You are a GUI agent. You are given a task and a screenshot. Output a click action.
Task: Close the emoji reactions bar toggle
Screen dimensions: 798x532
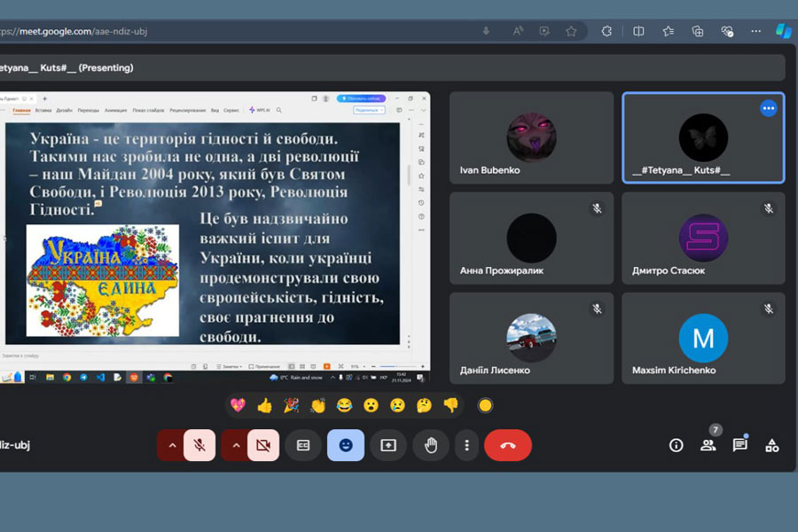(346, 445)
